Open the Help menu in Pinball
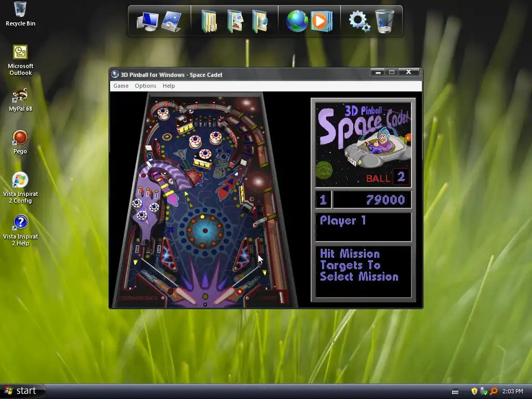 169,86
